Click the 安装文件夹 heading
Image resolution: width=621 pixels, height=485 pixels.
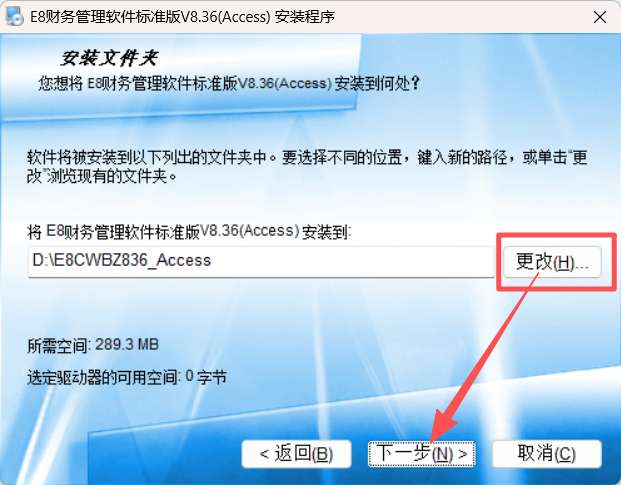[x=110, y=59]
